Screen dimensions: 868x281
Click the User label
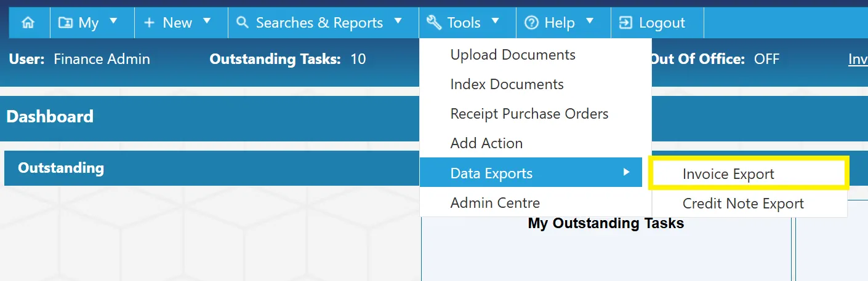(x=26, y=59)
